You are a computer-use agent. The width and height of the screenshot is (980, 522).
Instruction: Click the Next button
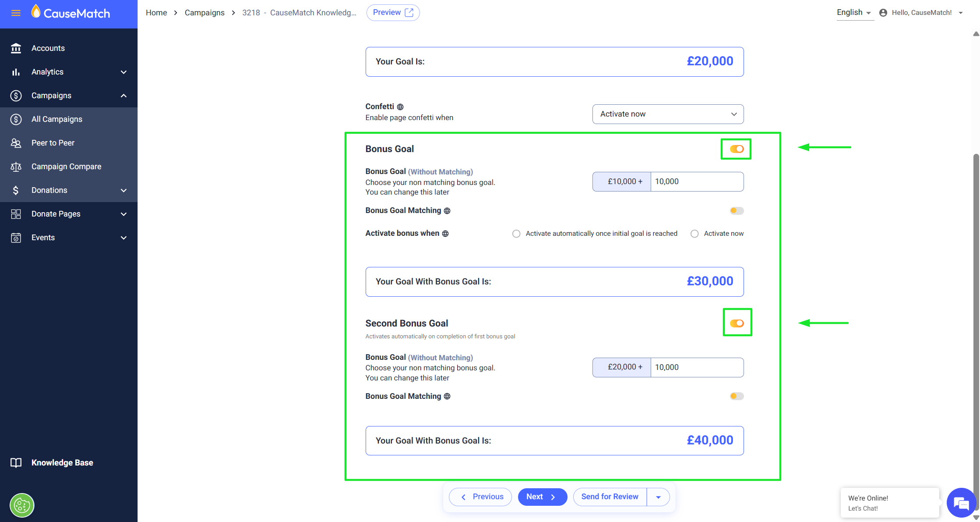pyautogui.click(x=542, y=497)
